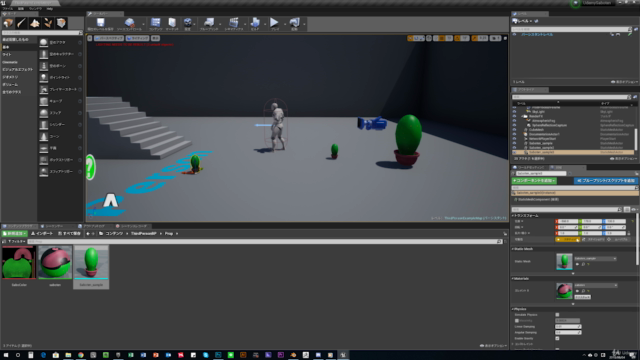
Task: Click the Add New button in Content Browser
Action: (15, 233)
